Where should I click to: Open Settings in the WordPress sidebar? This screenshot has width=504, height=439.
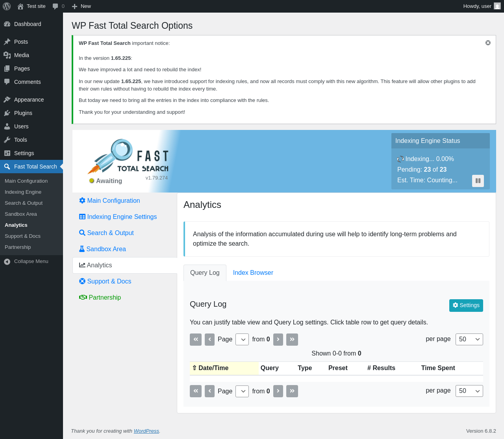31,153
